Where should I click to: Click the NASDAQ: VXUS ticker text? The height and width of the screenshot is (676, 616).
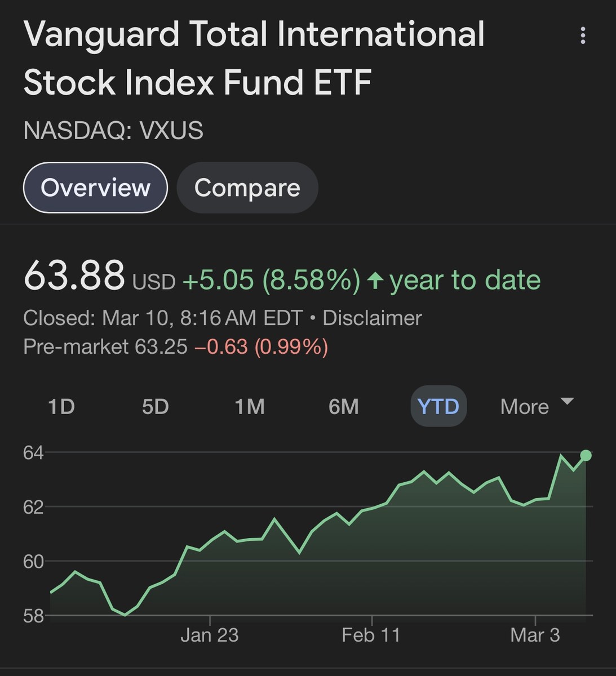tap(113, 131)
